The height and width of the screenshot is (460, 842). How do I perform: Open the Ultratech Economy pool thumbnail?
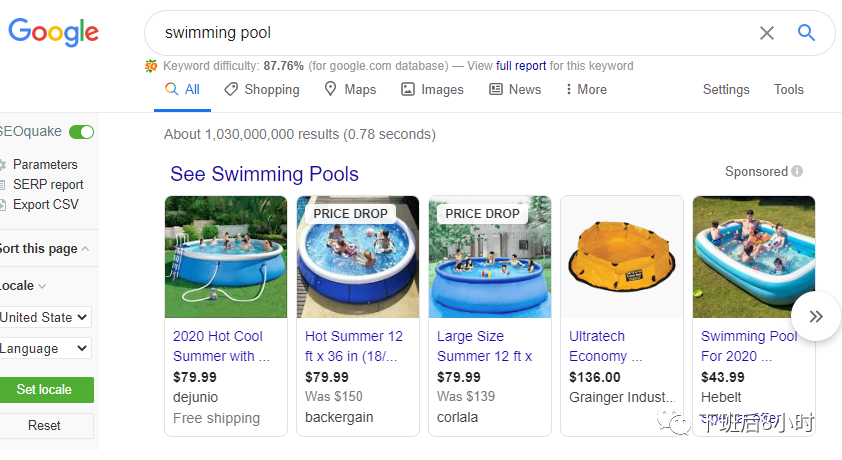[x=621, y=257]
